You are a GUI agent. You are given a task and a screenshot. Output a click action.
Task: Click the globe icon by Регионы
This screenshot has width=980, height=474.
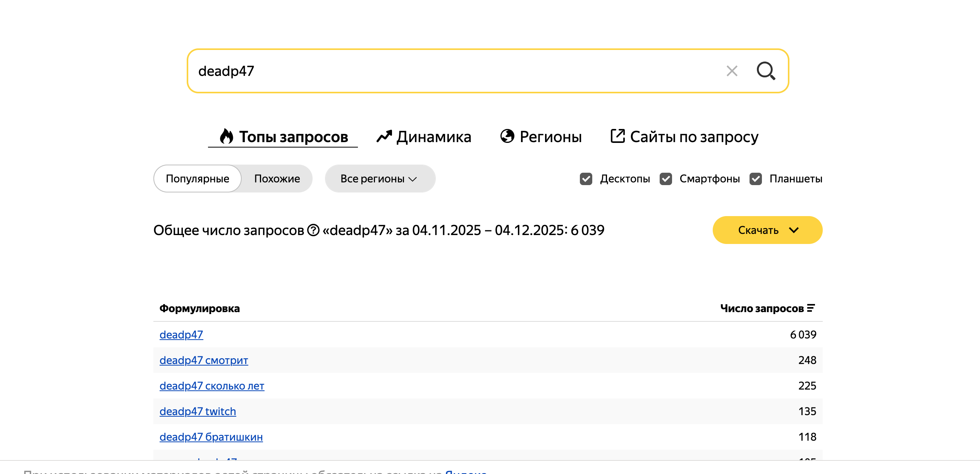pyautogui.click(x=507, y=136)
